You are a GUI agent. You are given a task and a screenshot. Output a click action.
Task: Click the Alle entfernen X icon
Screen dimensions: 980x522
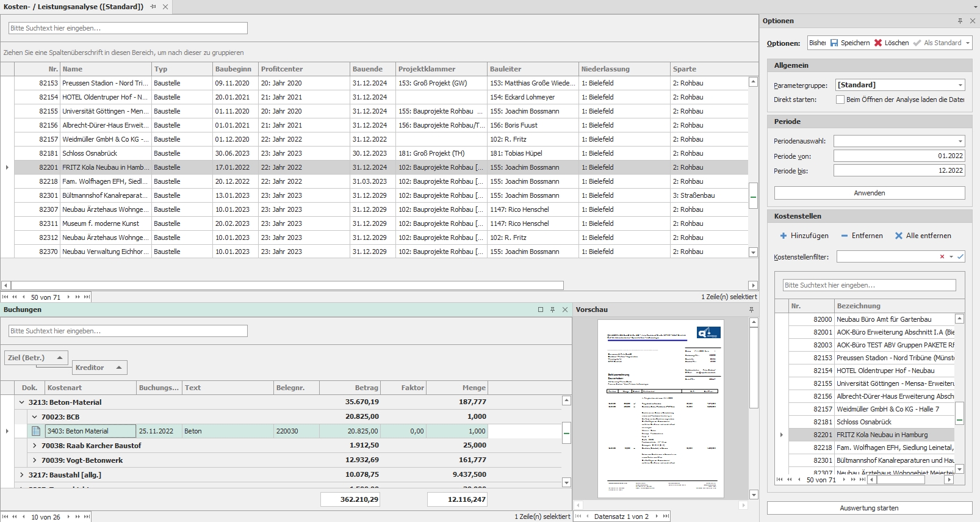click(x=898, y=236)
